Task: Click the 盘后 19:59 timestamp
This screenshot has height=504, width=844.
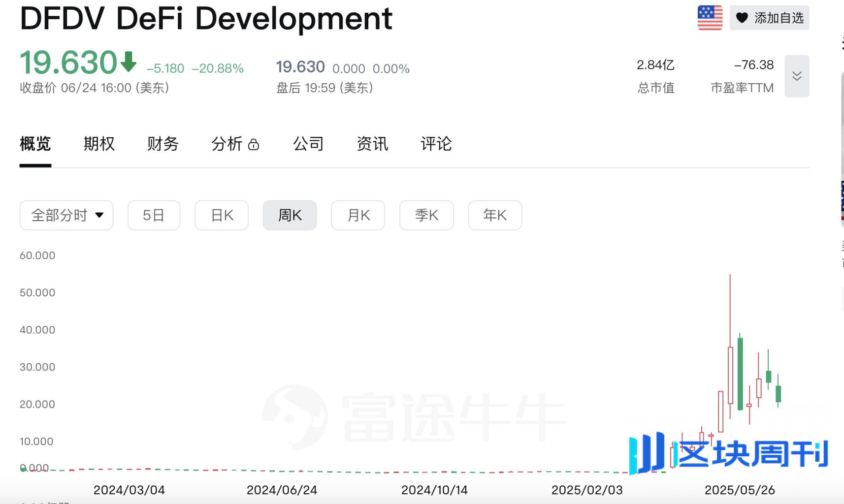Action: click(325, 88)
